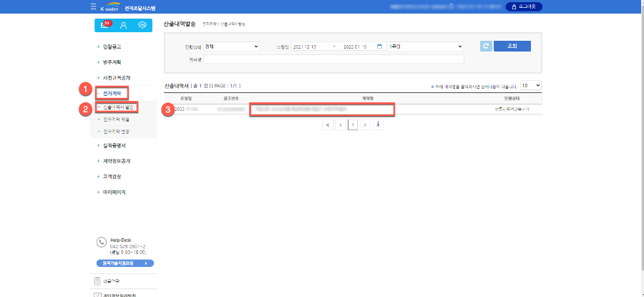Viewport: 644px width, 297px height.
Task: Collapse the 전자계약 menu
Action: coord(112,93)
